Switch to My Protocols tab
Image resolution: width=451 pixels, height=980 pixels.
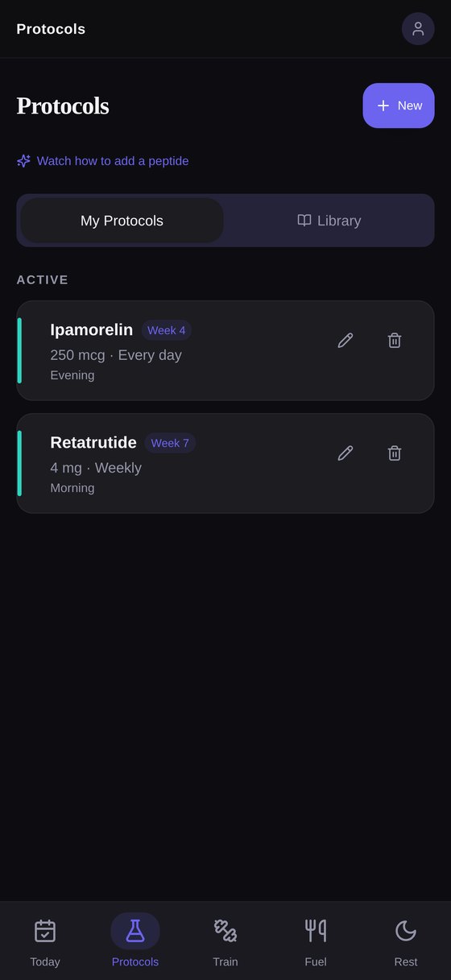pyautogui.click(x=122, y=221)
